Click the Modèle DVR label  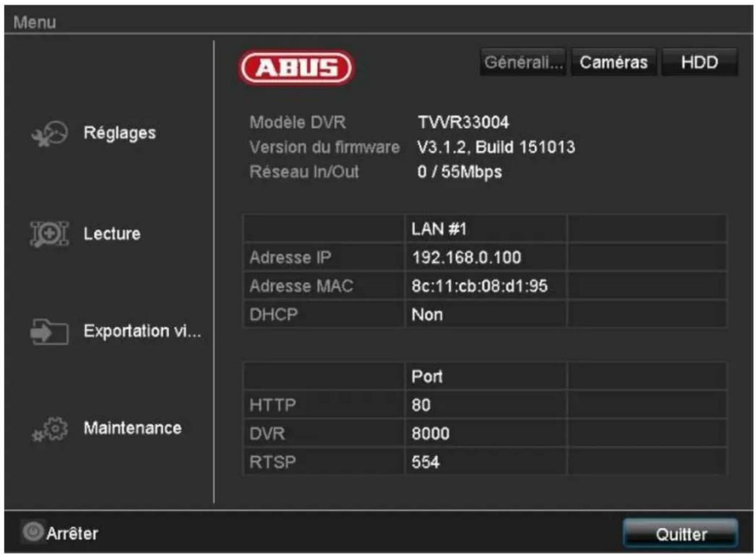298,122
